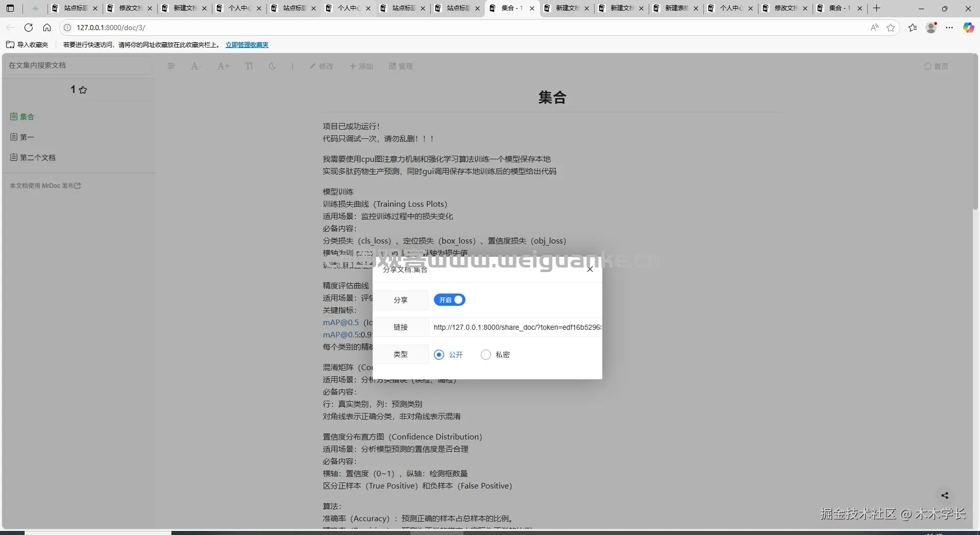Image resolution: width=980 pixels, height=535 pixels.
Task: Switch the font type with T icon
Action: tap(249, 66)
